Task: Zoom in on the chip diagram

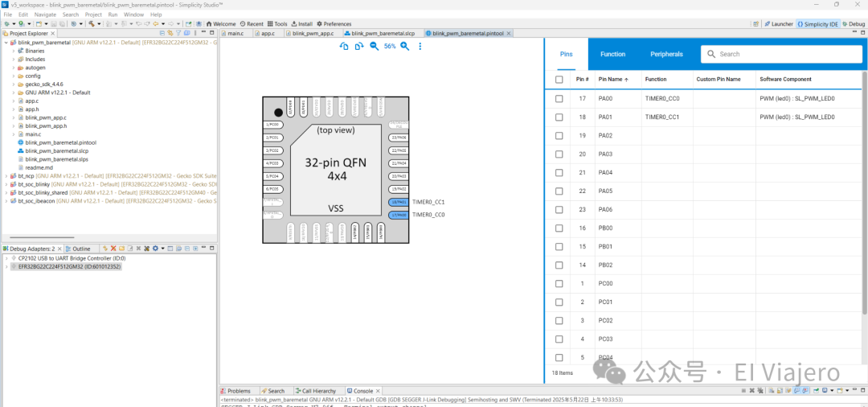Action: point(404,47)
